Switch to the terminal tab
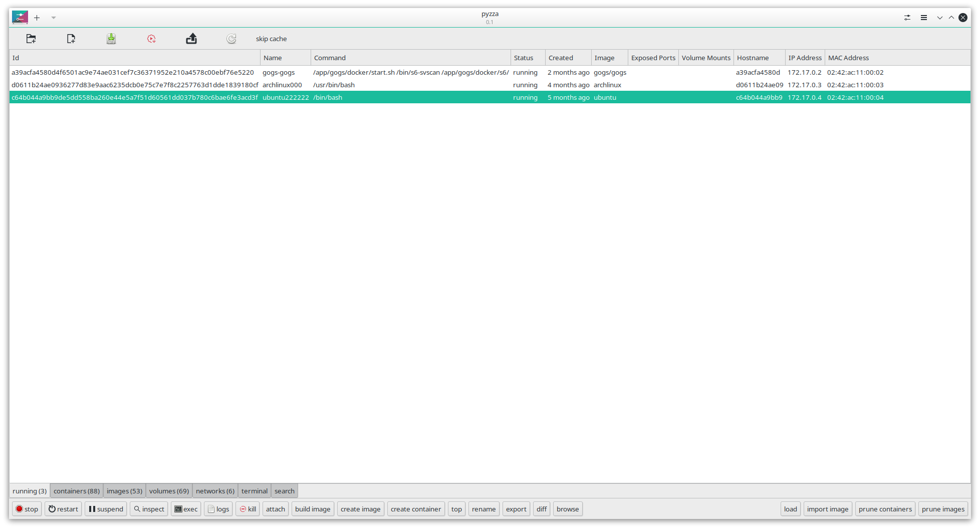The image size is (980, 529). pos(255,491)
